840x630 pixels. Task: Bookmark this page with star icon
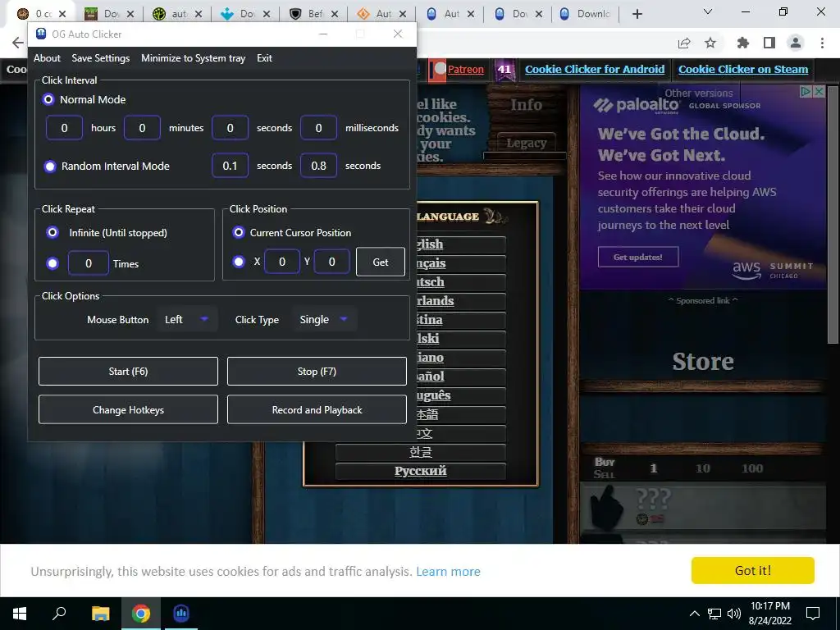click(710, 43)
